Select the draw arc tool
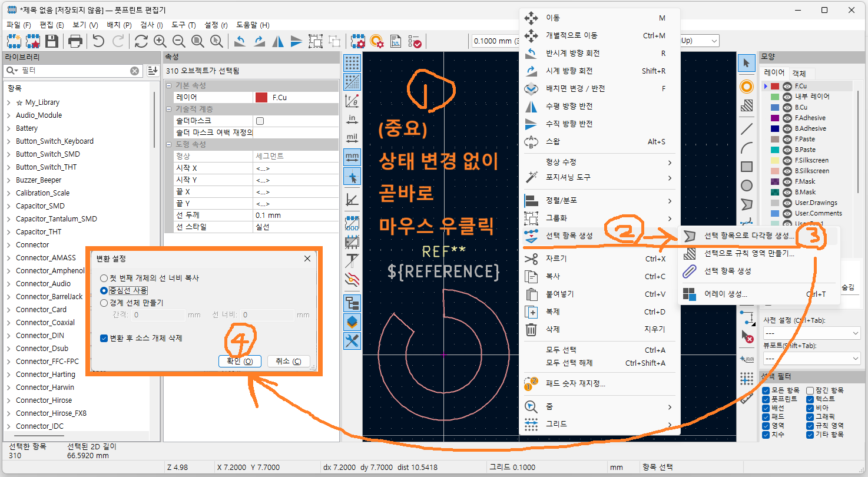Screen dimensions: 868x477 pos(747,147)
